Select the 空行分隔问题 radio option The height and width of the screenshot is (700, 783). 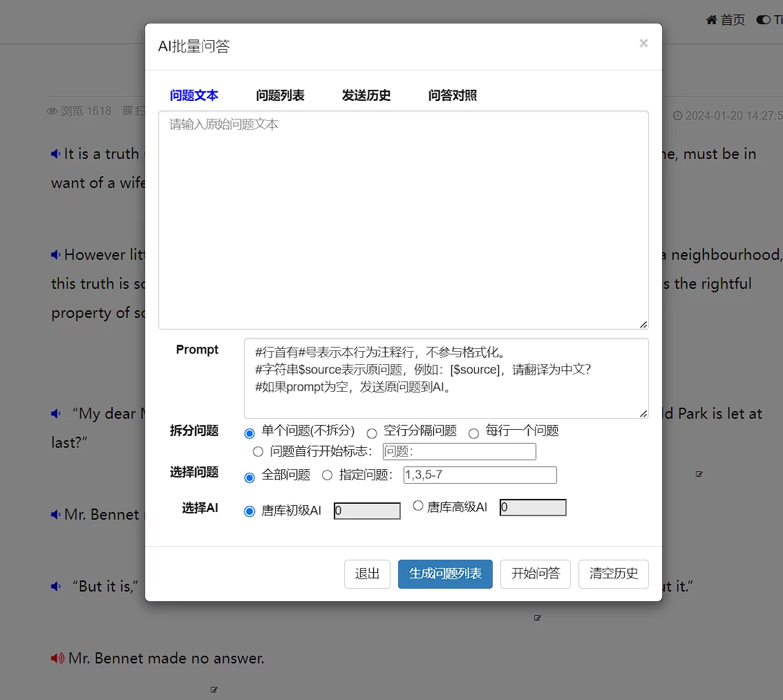372,433
